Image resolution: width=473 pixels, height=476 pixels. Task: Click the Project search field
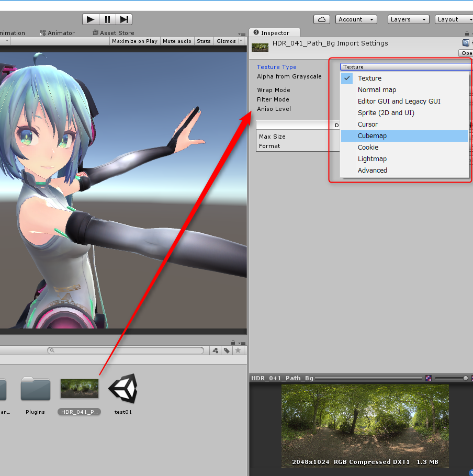(126, 350)
